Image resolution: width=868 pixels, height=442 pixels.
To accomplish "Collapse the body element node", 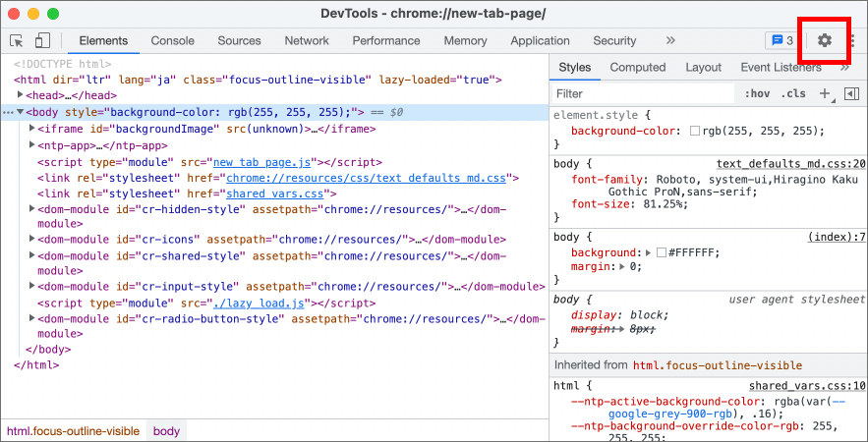I will coord(21,112).
